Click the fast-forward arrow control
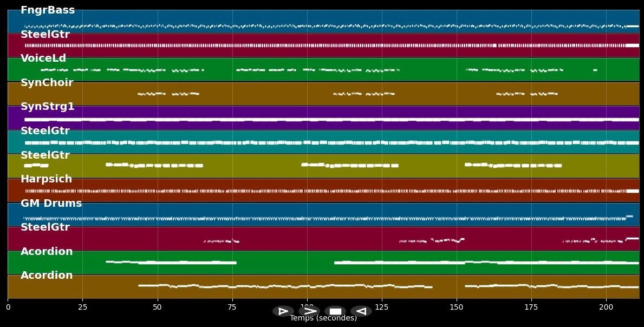Viewport: 644px width, 327px height. (x=309, y=311)
